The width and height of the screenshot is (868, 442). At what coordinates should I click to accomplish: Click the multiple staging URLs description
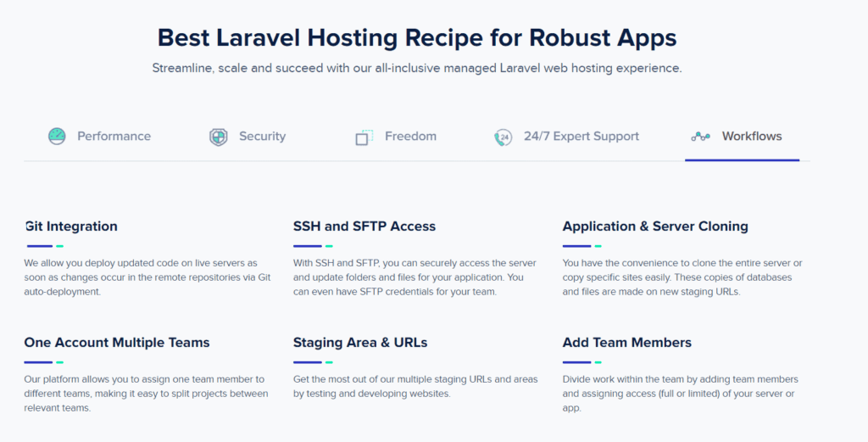point(415,387)
